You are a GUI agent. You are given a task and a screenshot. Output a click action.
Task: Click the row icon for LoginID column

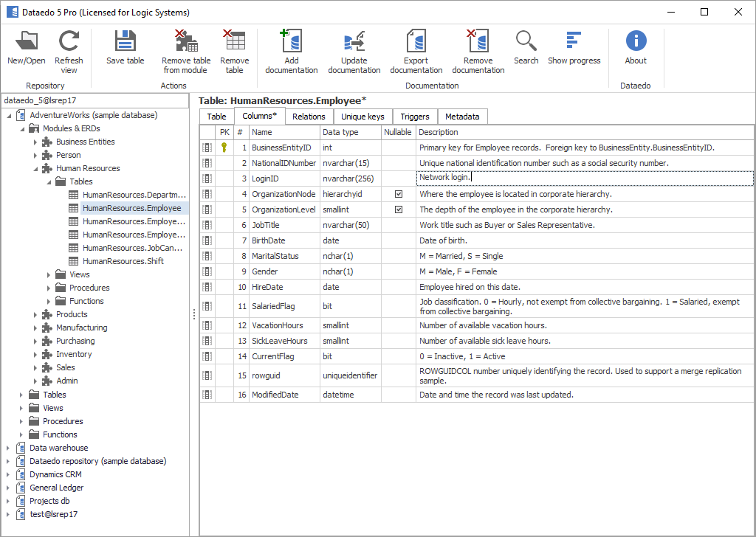[207, 179]
